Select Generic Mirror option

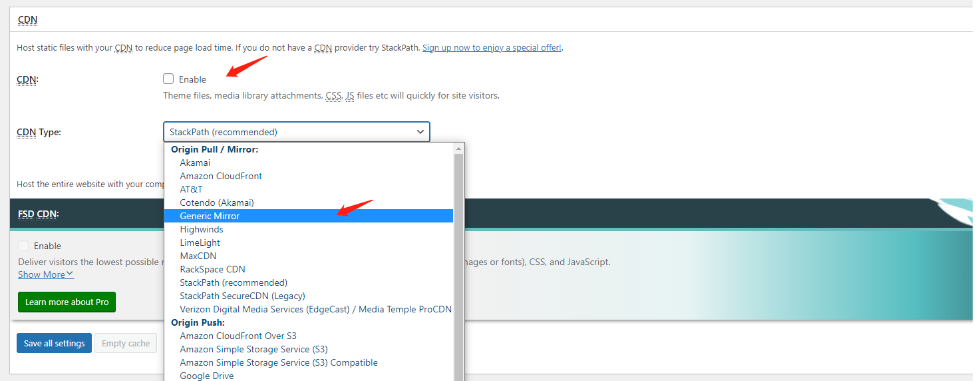[x=309, y=216]
